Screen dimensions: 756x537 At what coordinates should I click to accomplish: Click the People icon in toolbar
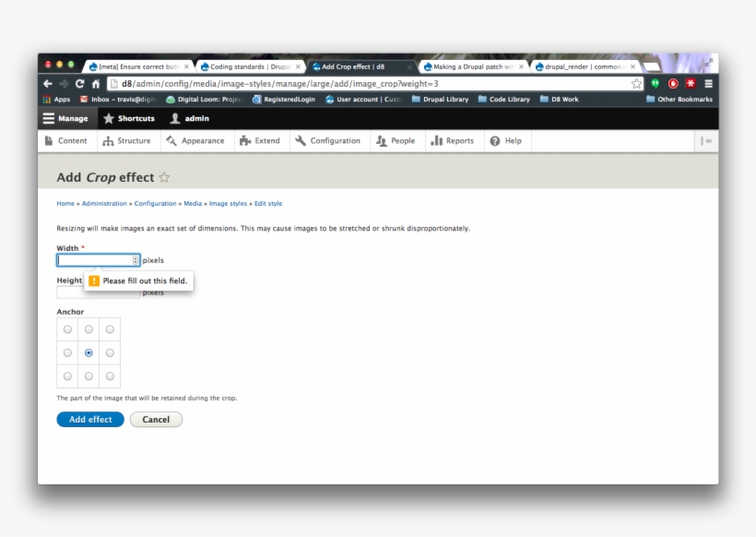380,140
